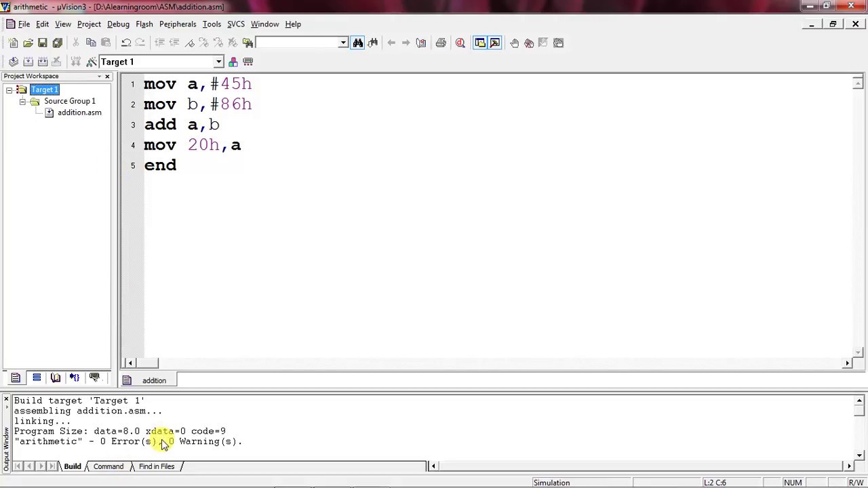This screenshot has width=868, height=488.
Task: Open the Functions tab icon in workspace
Action: pos(75,378)
